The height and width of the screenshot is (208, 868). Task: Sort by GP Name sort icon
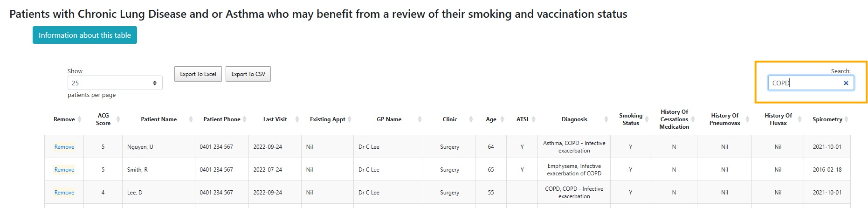point(420,119)
